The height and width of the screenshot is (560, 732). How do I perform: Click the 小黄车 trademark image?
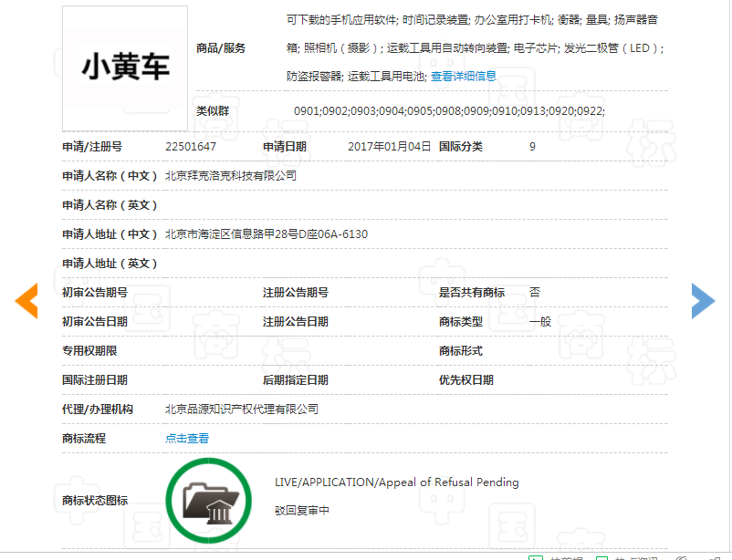tap(125, 68)
